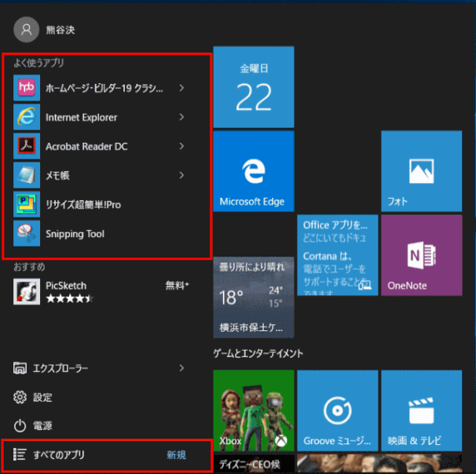Screen dimensions: 476x474
Task: Click the PicSketch app thumbnail icon
Action: (27, 291)
